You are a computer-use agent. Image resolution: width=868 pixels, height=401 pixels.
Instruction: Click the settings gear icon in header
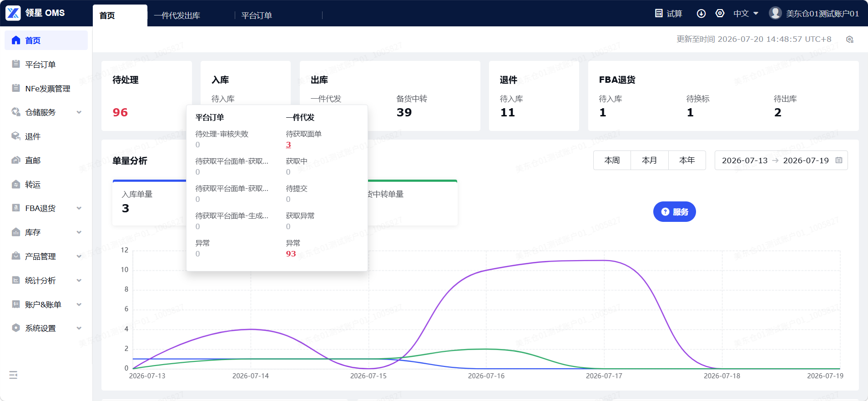[x=720, y=13]
